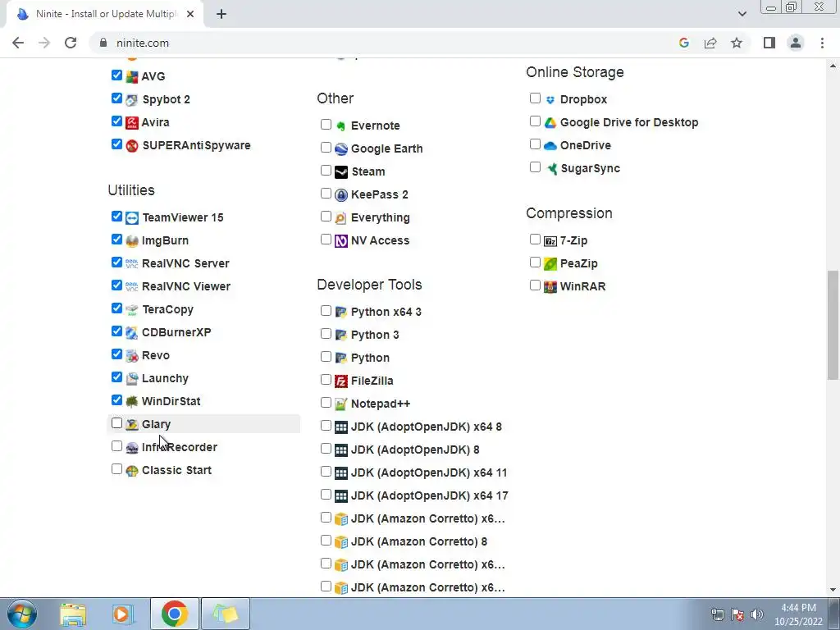840x630 pixels.
Task: Reload the Ninite page
Action: click(71, 43)
